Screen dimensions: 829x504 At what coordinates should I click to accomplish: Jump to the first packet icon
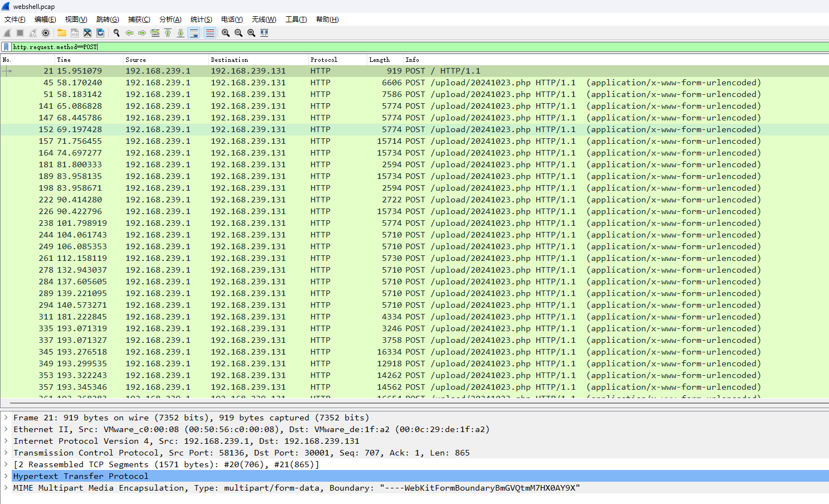[x=168, y=33]
